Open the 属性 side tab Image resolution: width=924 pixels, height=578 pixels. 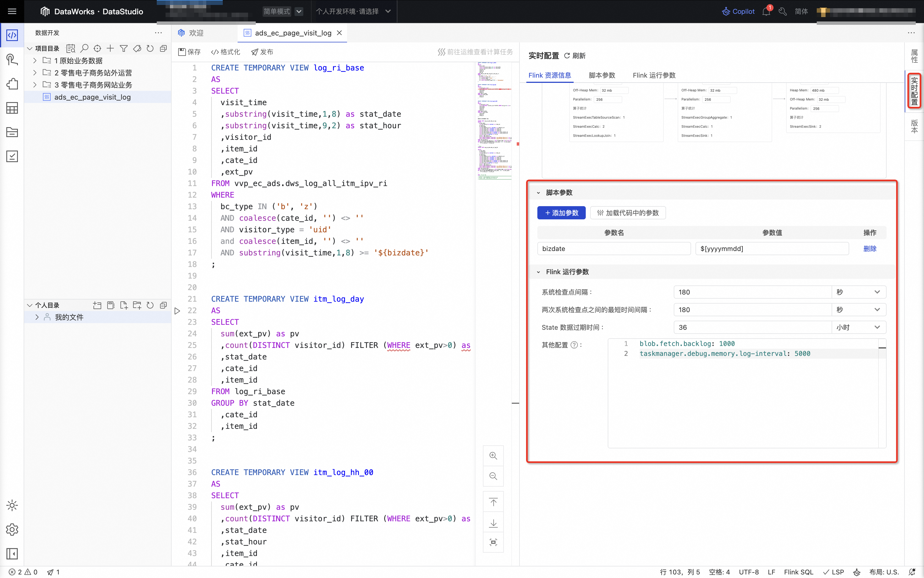coord(914,56)
